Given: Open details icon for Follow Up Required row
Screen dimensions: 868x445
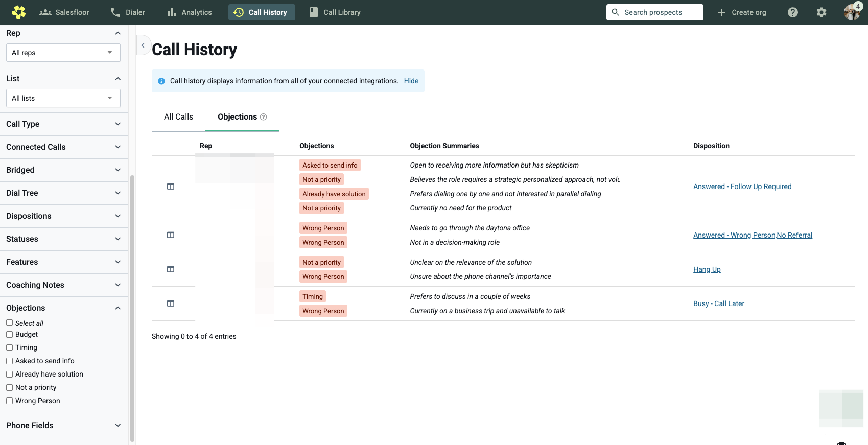Looking at the screenshot, I should 171,186.
